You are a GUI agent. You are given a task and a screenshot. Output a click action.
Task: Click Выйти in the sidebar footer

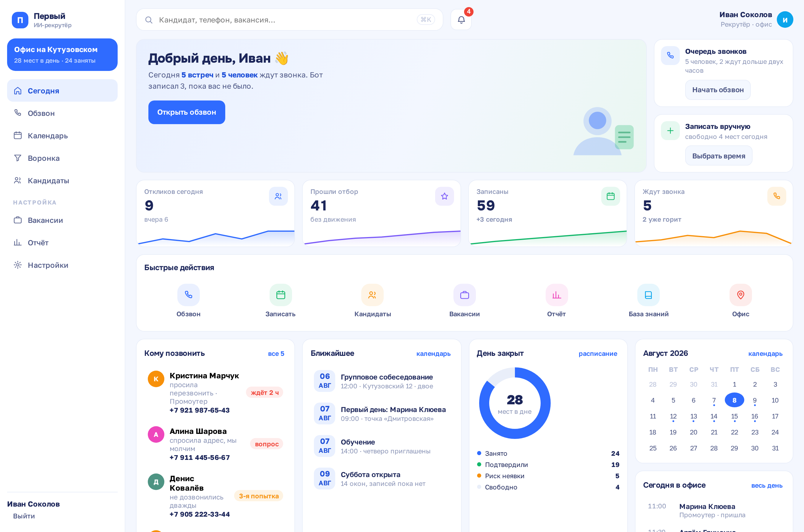pos(24,516)
